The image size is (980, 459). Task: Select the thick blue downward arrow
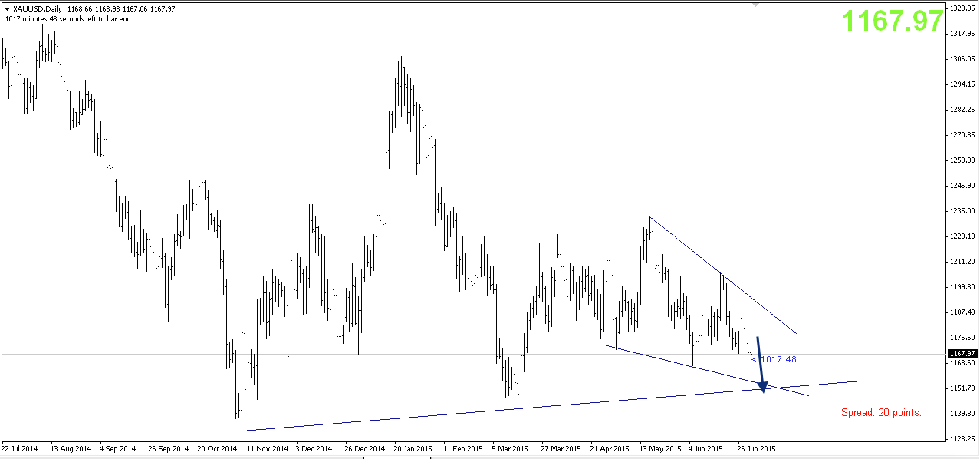760,365
